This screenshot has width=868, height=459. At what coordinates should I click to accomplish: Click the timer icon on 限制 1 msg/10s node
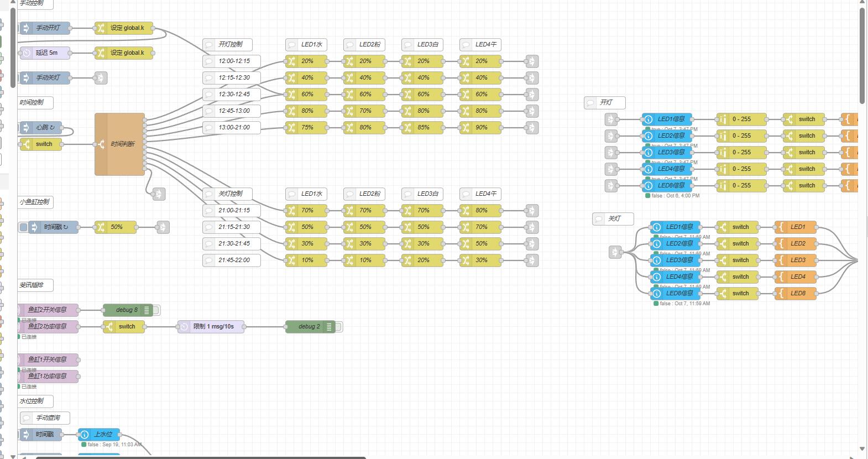(x=184, y=327)
